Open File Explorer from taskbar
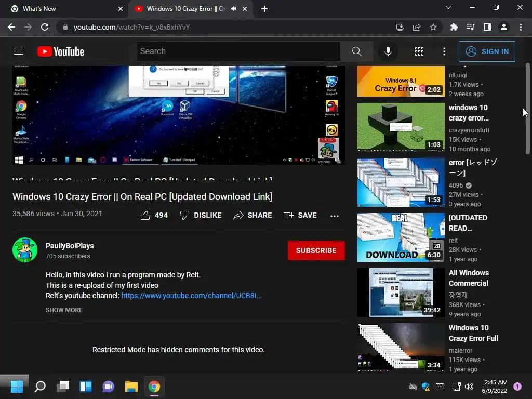The height and width of the screenshot is (399, 532). click(x=131, y=387)
